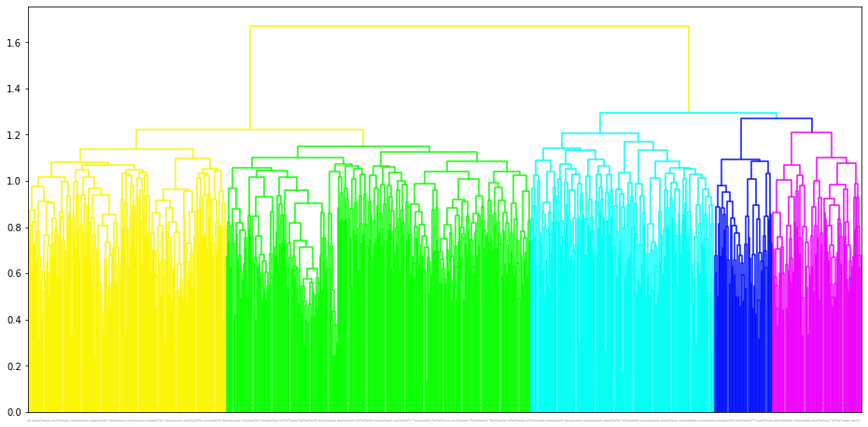Click the 0.4 y-axis tick label
Image resolution: width=868 pixels, height=427 pixels.
[x=14, y=320]
